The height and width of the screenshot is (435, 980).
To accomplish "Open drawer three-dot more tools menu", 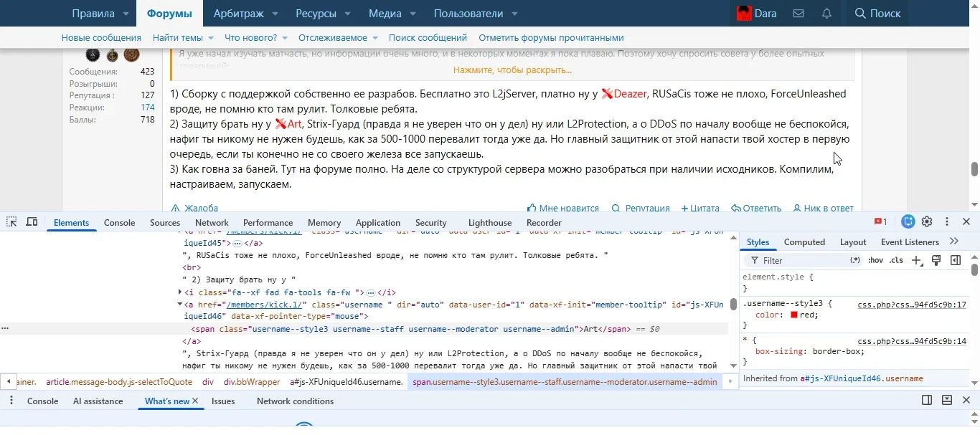I will click(11, 401).
